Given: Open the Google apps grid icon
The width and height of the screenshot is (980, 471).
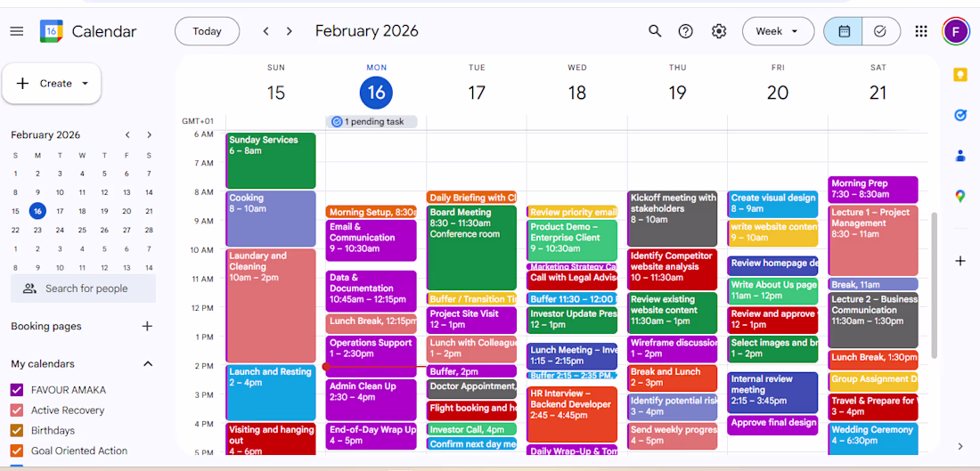Looking at the screenshot, I should tap(920, 31).
